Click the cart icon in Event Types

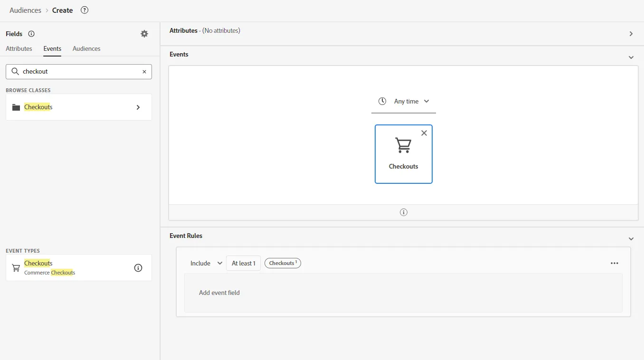pos(16,268)
